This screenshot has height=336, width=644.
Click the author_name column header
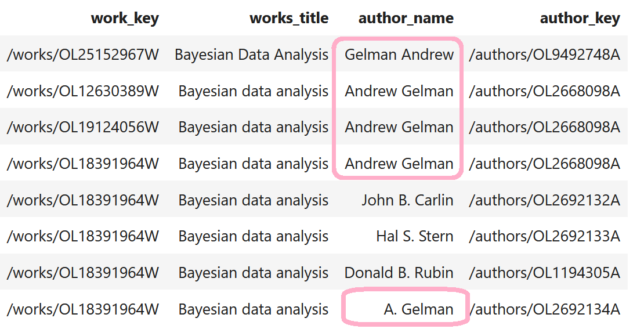tap(406, 18)
